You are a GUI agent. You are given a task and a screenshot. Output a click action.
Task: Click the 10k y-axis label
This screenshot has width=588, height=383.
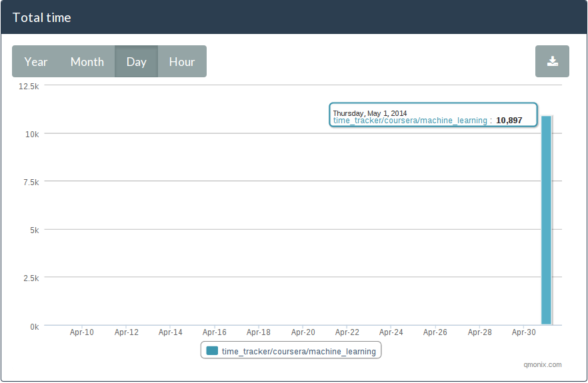click(x=32, y=134)
